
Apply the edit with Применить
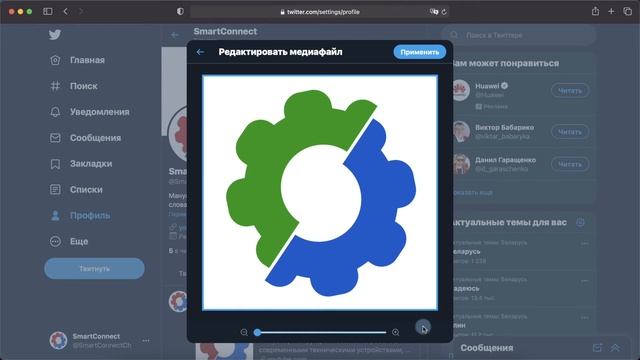(x=419, y=52)
